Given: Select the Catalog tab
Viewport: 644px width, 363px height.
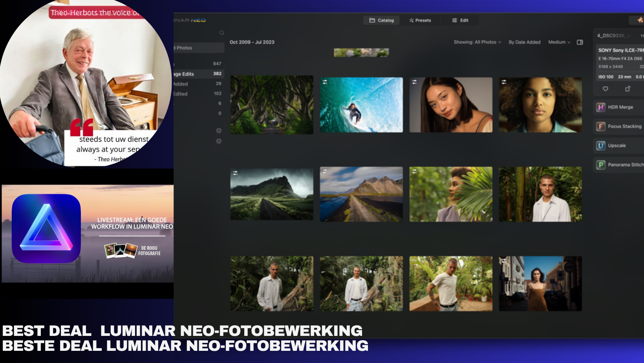Looking at the screenshot, I should coord(381,20).
